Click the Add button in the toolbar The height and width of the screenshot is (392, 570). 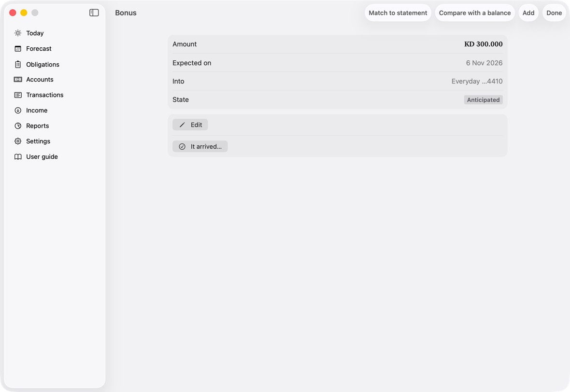click(x=528, y=13)
